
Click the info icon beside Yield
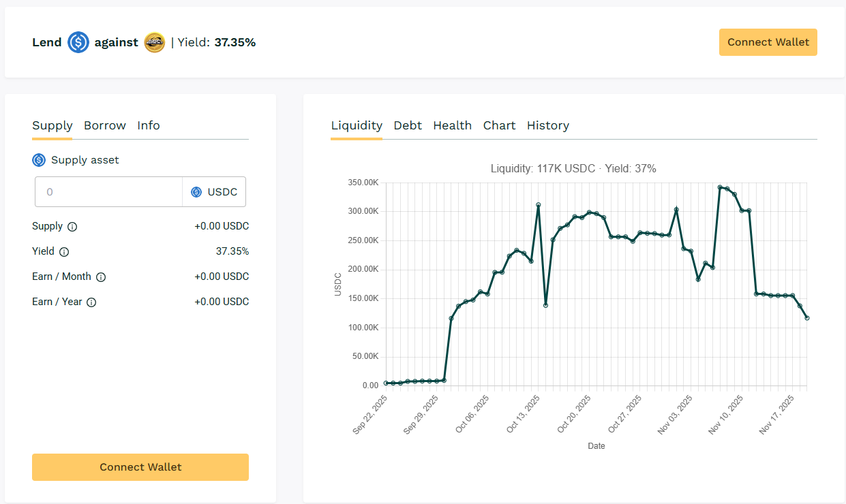coord(64,252)
